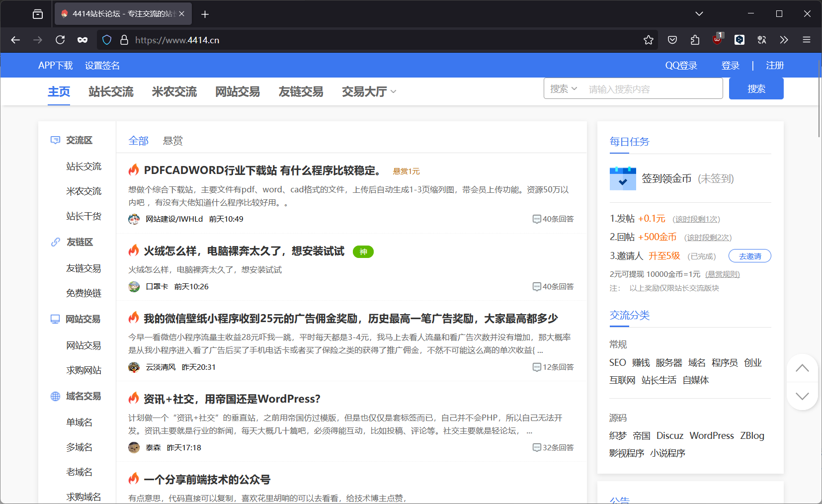This screenshot has width=822, height=504.
Task: Open the 服务器 category link
Action: click(x=669, y=363)
